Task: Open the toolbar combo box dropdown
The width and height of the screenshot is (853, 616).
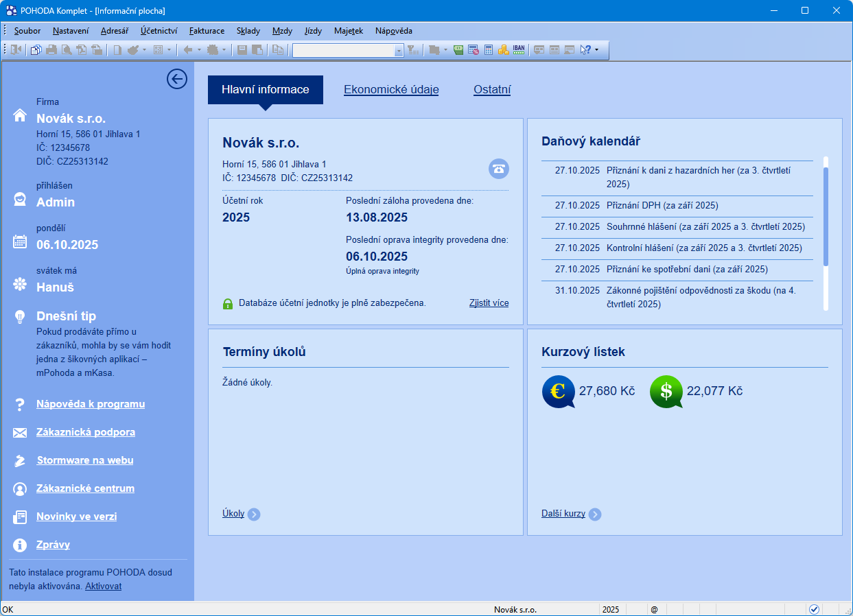Action: point(399,50)
